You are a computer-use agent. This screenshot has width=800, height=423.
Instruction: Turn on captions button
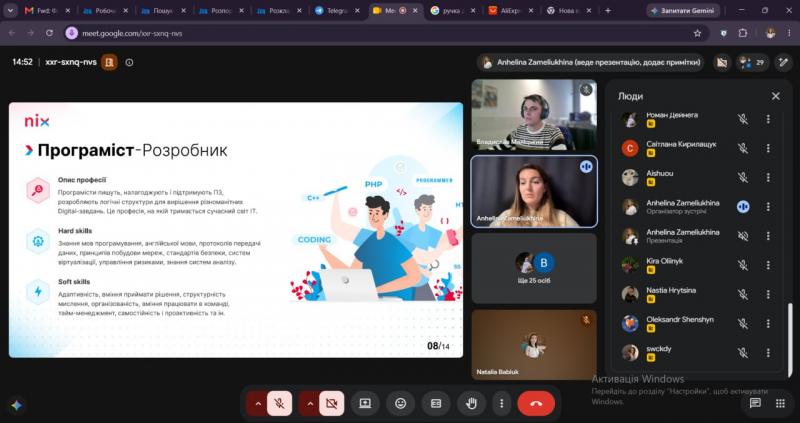coord(436,404)
